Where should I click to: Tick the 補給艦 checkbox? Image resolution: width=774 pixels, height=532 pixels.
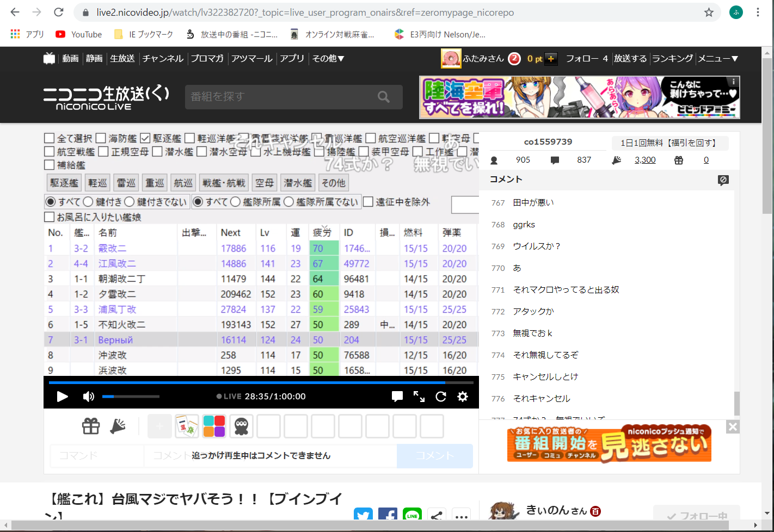(50, 165)
